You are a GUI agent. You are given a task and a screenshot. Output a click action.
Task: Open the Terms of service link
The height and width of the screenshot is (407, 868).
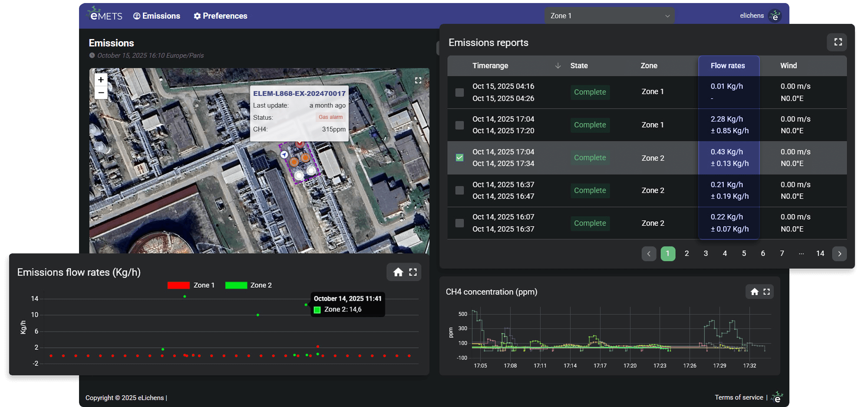tap(739, 397)
